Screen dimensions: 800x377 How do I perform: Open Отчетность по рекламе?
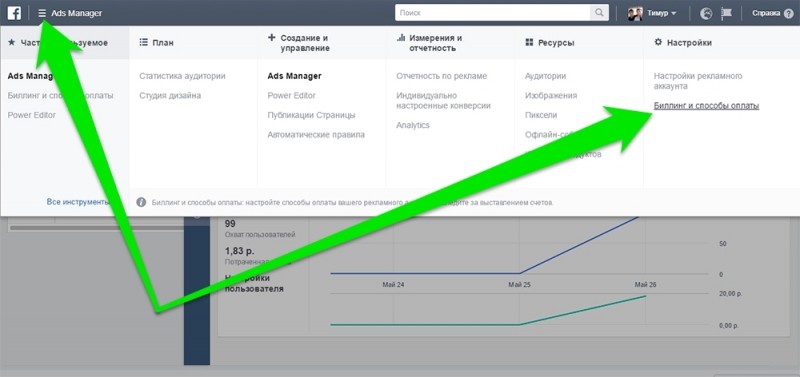(441, 76)
